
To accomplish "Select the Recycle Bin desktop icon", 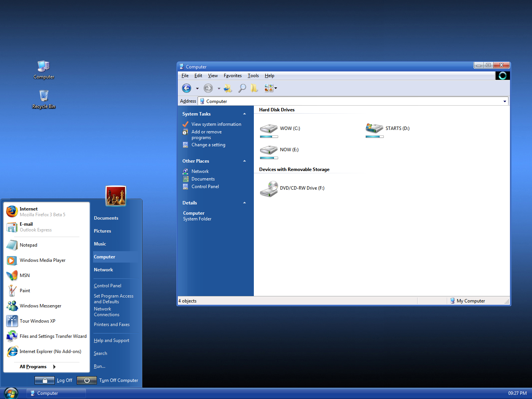I will [x=44, y=100].
